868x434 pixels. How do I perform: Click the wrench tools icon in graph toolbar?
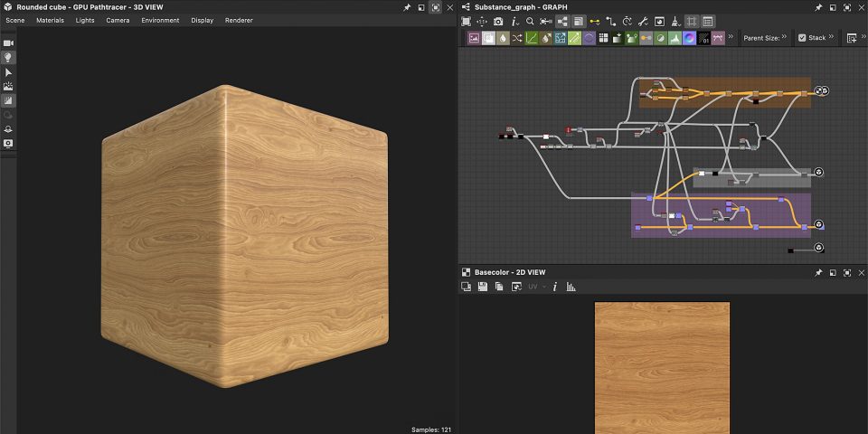(643, 21)
